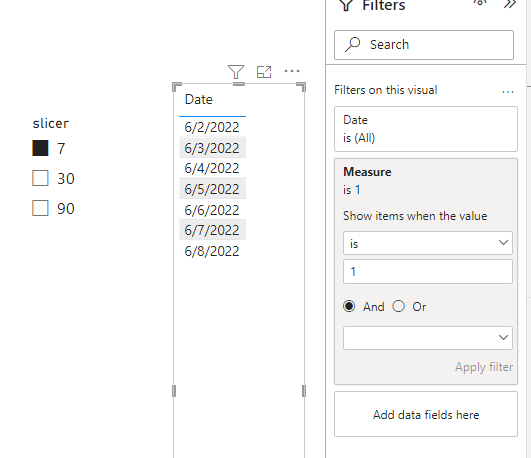Click Apply filter
Viewport: 531px width, 458px height.
point(484,367)
